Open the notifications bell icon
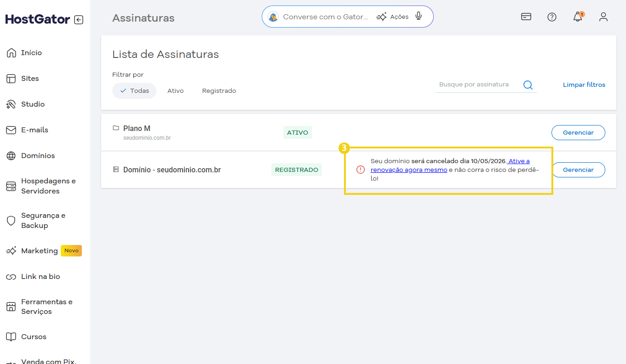The height and width of the screenshot is (364, 626). 578,17
